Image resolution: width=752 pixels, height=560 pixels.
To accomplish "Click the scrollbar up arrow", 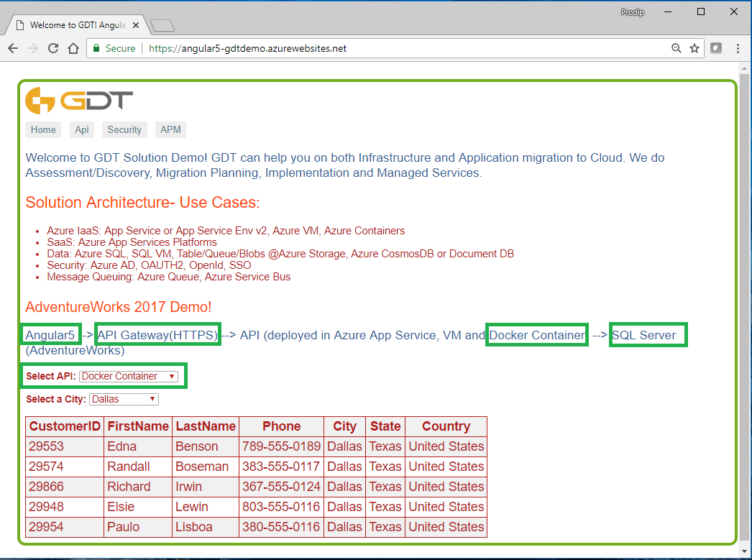I will pos(744,68).
